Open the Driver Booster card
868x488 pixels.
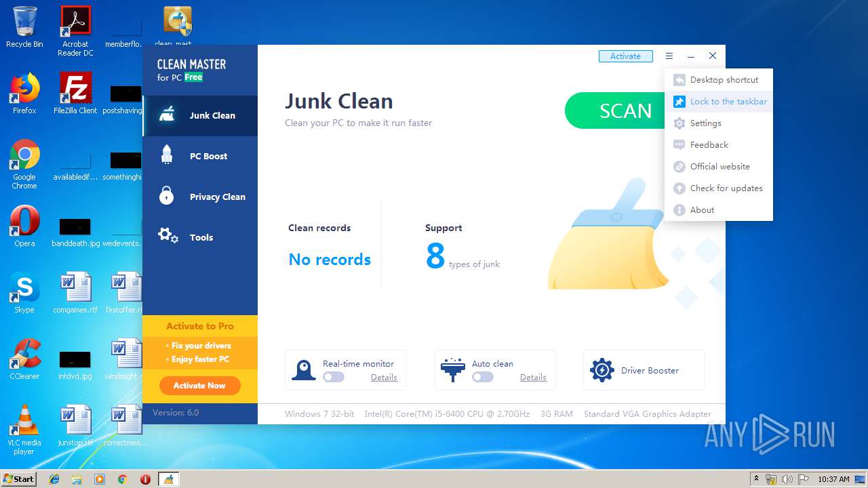point(644,370)
